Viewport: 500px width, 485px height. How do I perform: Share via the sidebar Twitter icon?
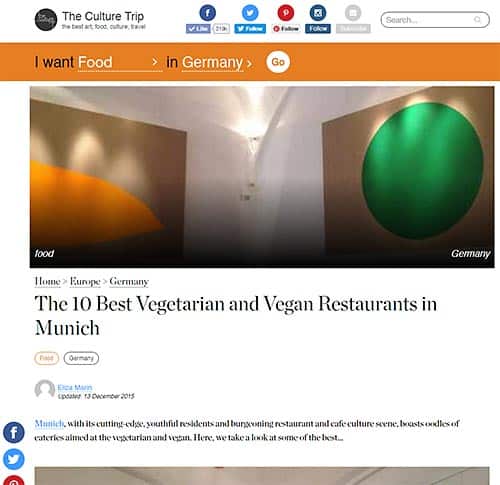click(14, 459)
